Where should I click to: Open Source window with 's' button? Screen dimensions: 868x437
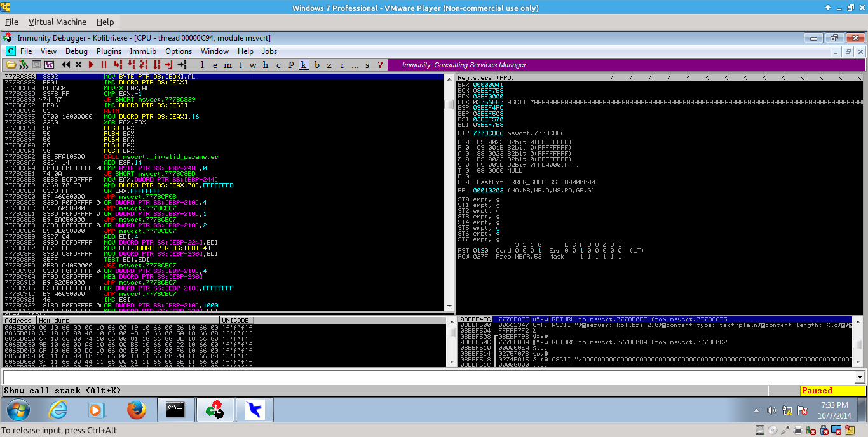[x=367, y=65]
